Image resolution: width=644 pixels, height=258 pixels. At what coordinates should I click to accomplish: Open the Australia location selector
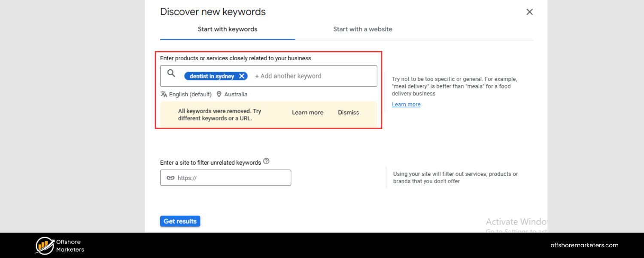[235, 94]
